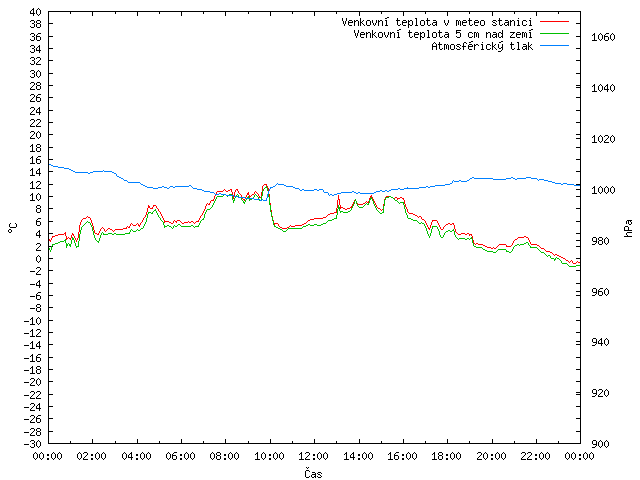The height and width of the screenshot is (480, 640).
Task: Click the x-axis tick label '22:00'
Action: pos(536,456)
